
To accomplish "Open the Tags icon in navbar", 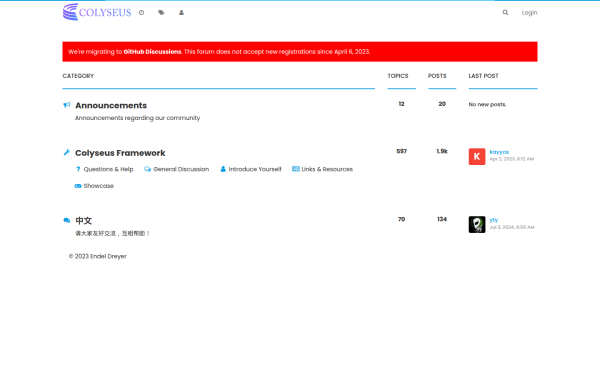I will click(x=161, y=13).
